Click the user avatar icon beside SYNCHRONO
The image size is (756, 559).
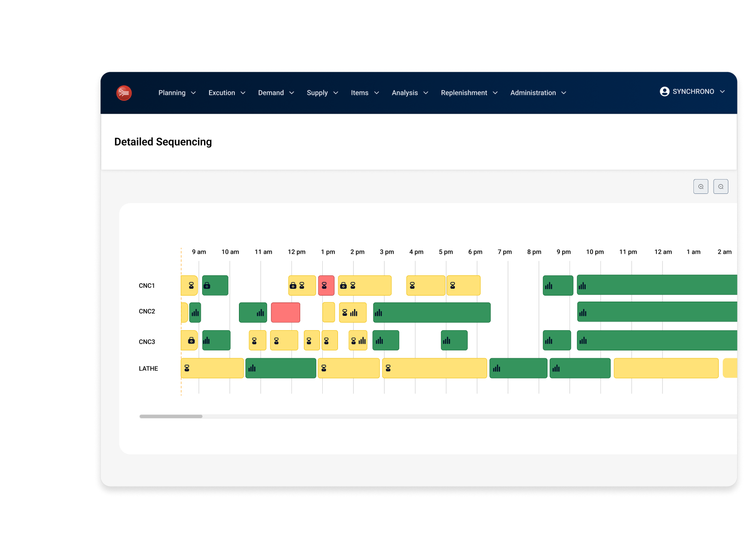click(664, 92)
